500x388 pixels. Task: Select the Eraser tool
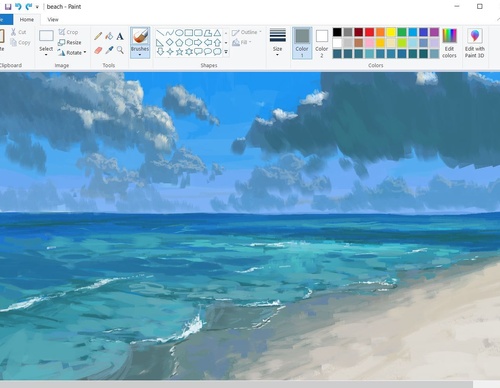[98, 50]
